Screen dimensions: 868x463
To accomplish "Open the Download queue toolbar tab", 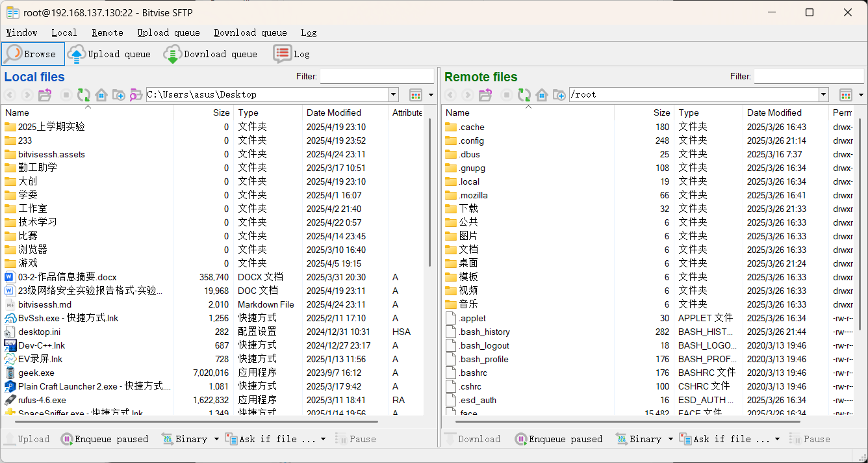I will click(x=210, y=54).
